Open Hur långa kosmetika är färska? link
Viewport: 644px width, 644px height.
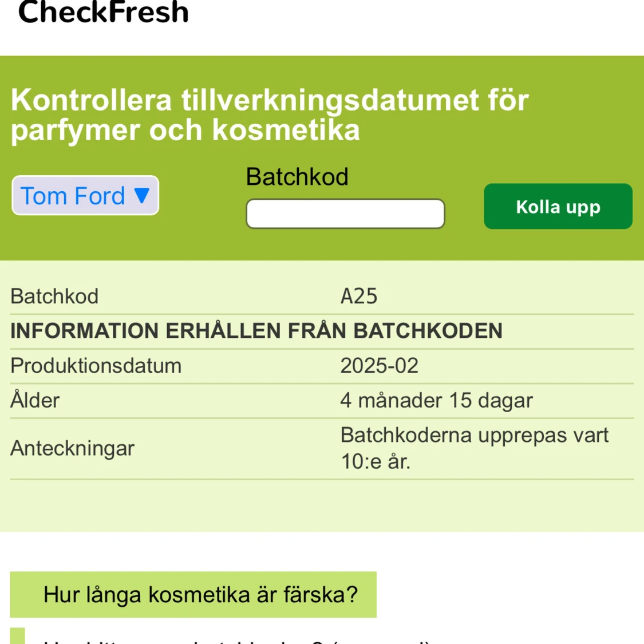click(x=193, y=594)
